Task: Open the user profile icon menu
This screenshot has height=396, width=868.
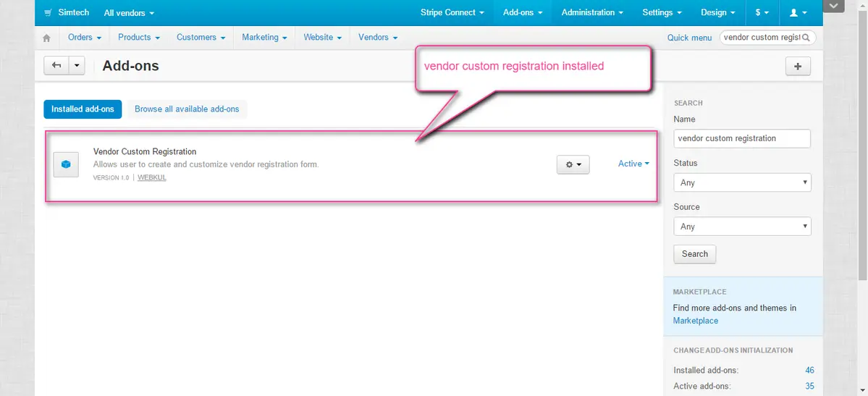Action: (799, 13)
